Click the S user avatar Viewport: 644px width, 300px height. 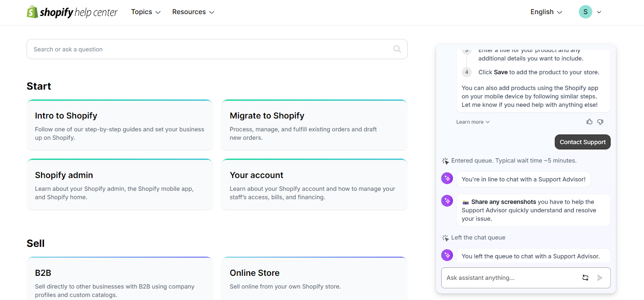click(585, 12)
